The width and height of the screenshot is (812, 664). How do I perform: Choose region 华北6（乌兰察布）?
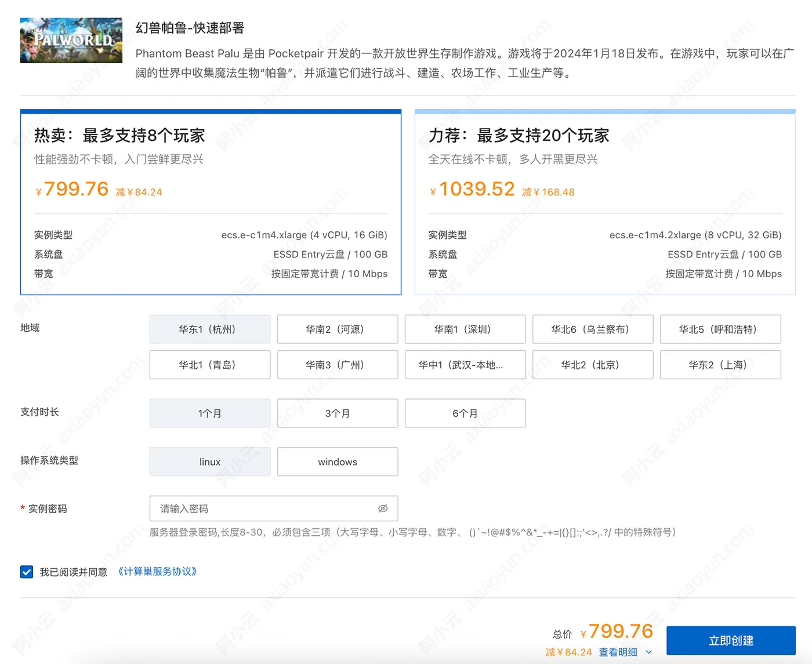click(593, 329)
